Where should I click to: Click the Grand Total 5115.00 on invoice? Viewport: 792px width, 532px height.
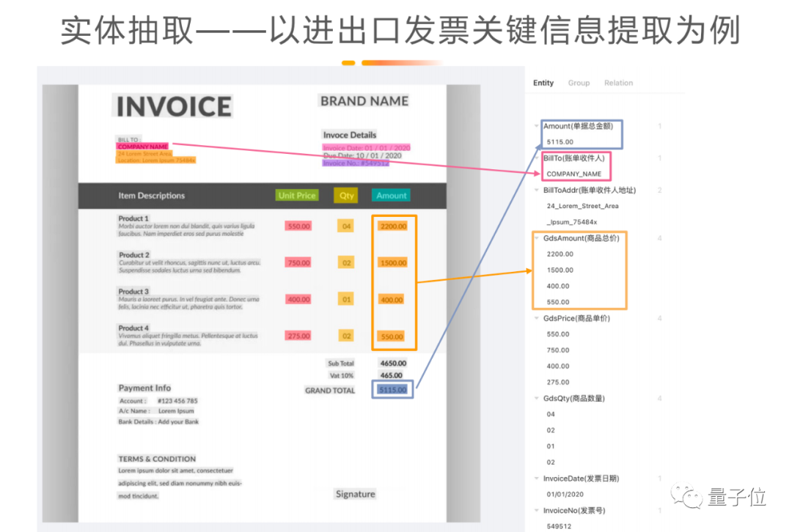392,390
